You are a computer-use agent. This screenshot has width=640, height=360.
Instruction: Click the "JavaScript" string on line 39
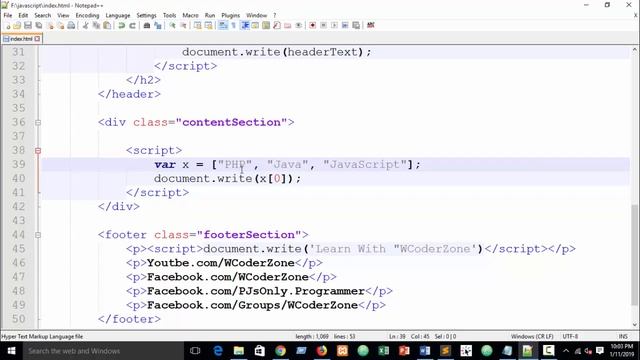click(x=365, y=164)
